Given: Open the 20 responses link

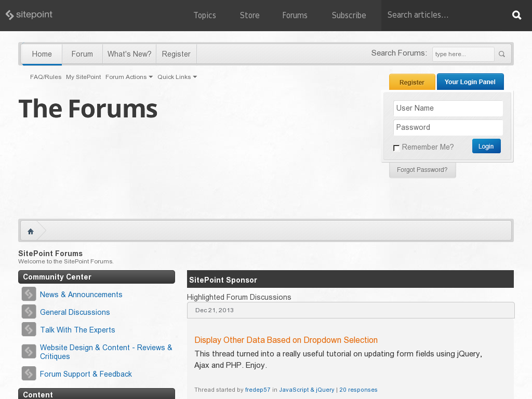Looking at the screenshot, I should tap(358, 390).
